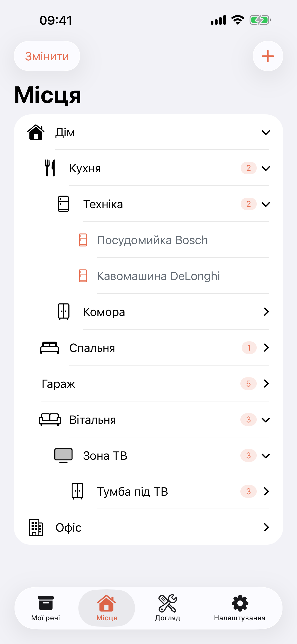Collapse the Дім section chevron
Viewport: 297px width, 644px height.
pos(265,132)
